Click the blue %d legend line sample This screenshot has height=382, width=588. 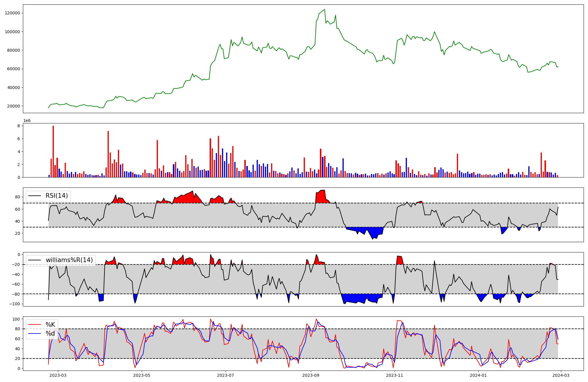(x=34, y=333)
